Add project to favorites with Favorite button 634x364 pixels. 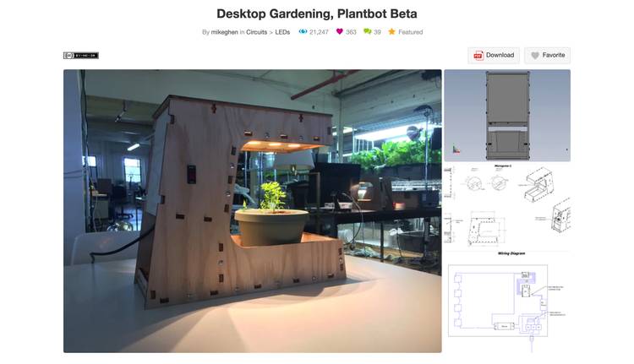[548, 56]
